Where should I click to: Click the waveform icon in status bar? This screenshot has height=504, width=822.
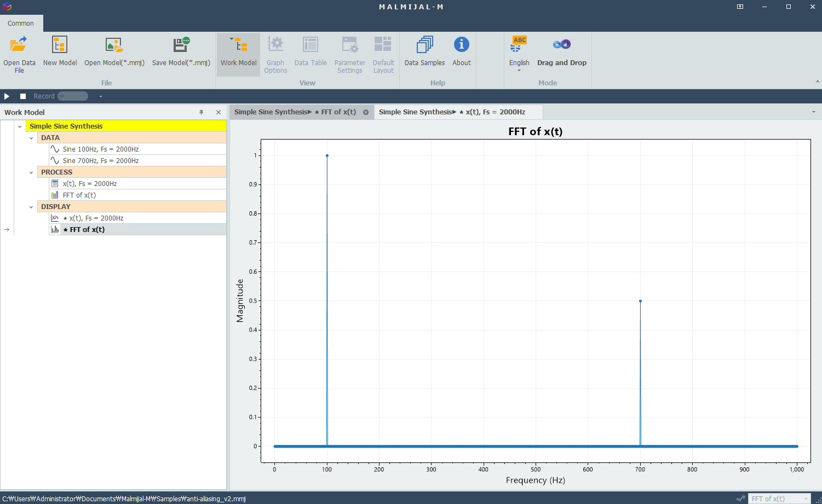[x=741, y=499]
